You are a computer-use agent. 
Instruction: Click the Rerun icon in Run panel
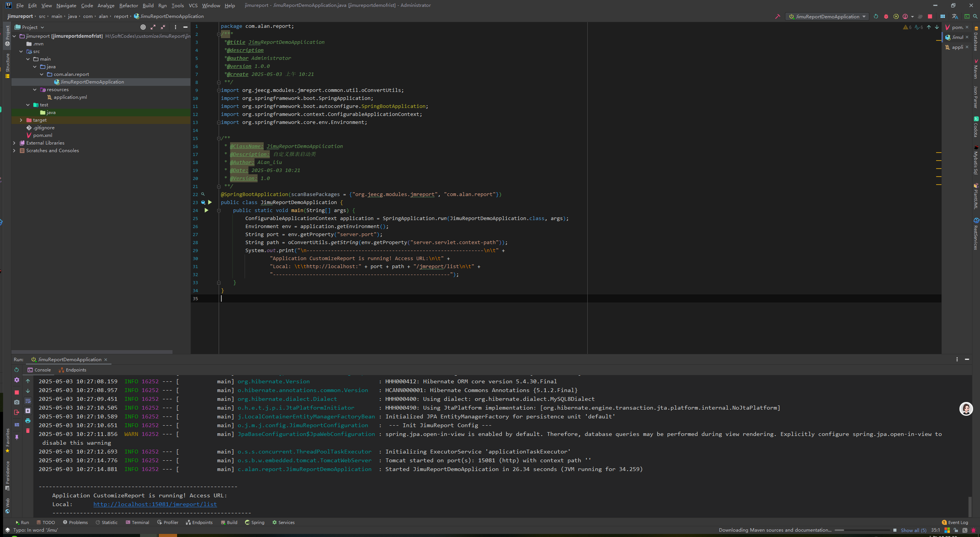pyautogui.click(x=16, y=370)
